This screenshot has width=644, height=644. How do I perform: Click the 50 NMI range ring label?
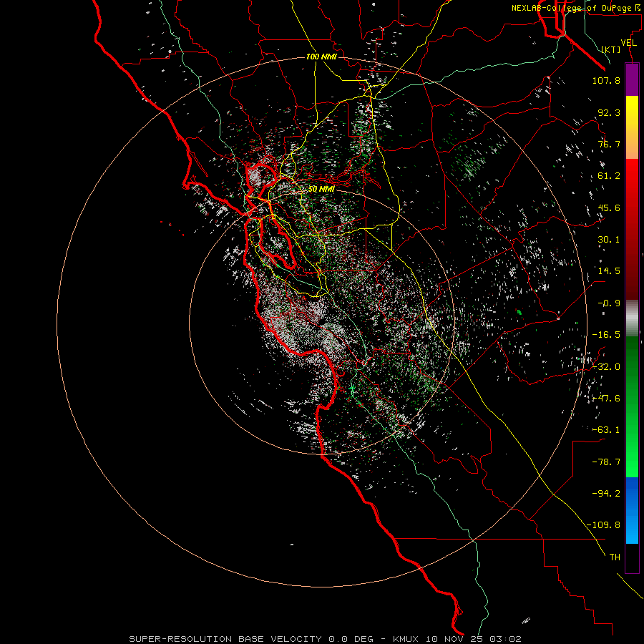[x=321, y=189]
